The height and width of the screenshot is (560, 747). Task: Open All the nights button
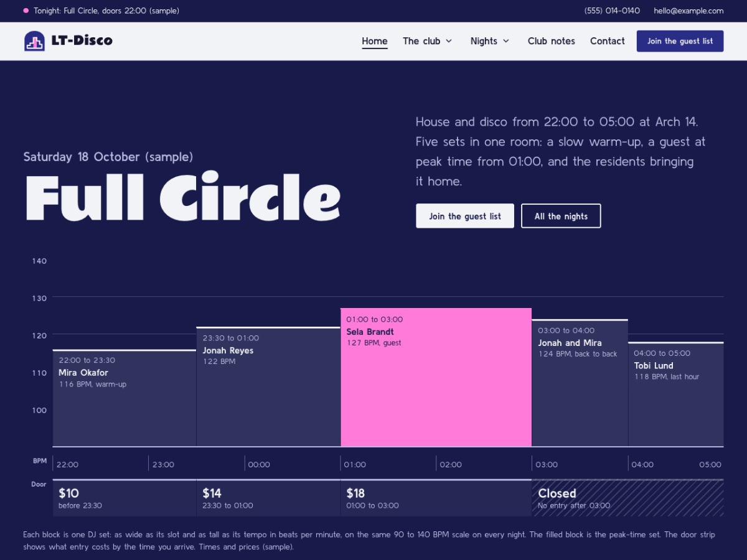(561, 216)
